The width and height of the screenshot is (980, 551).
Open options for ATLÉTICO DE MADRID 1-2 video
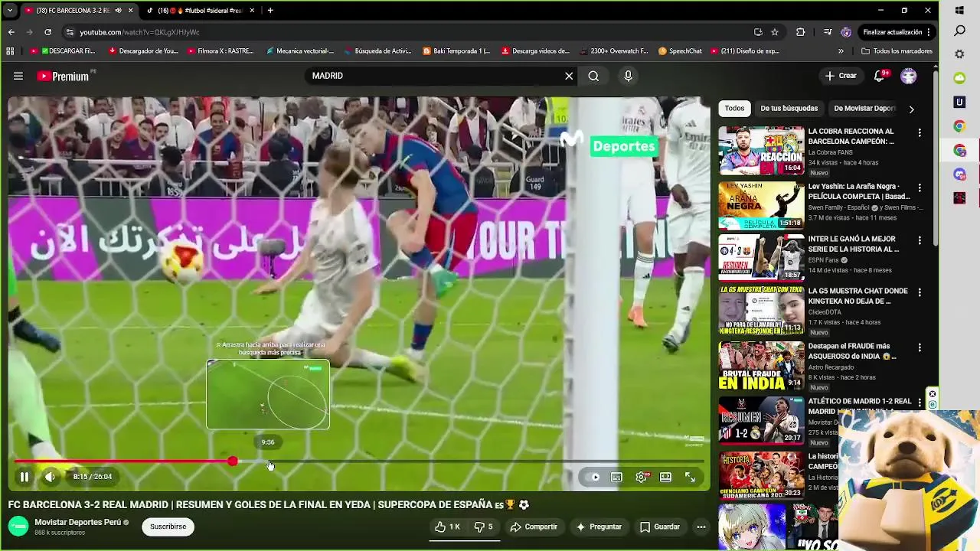(x=920, y=403)
